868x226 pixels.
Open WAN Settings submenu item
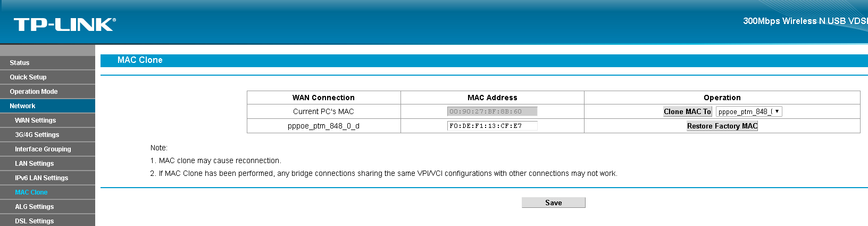tap(35, 120)
